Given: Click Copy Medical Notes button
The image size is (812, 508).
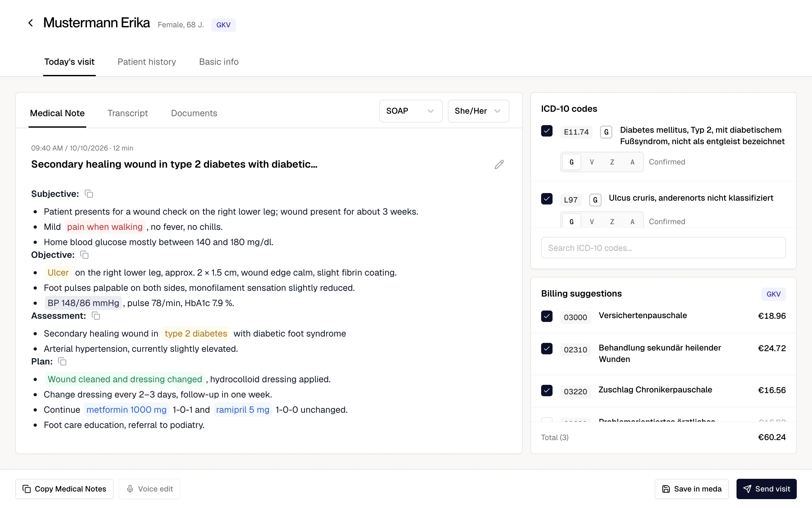Looking at the screenshot, I should [x=64, y=489].
